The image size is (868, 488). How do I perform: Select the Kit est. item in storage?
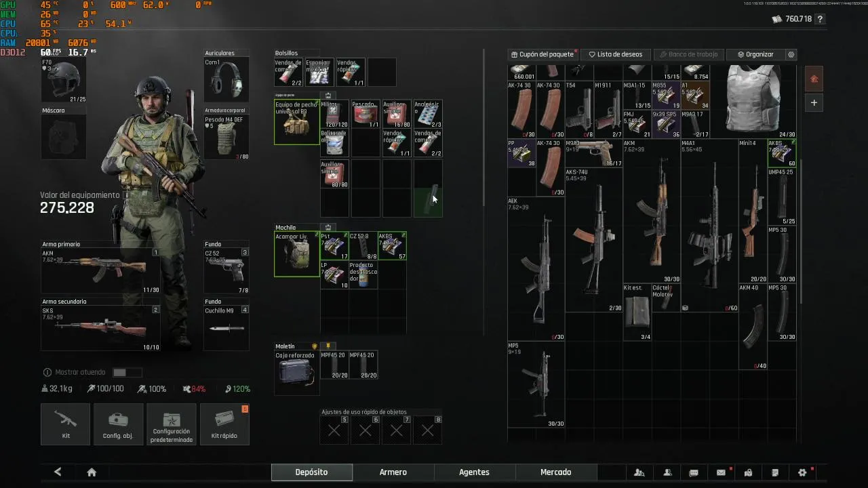click(x=637, y=312)
